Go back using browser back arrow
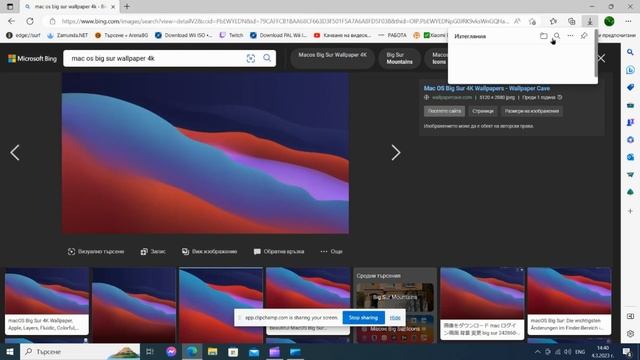This screenshot has width=640, height=360. tap(11, 21)
